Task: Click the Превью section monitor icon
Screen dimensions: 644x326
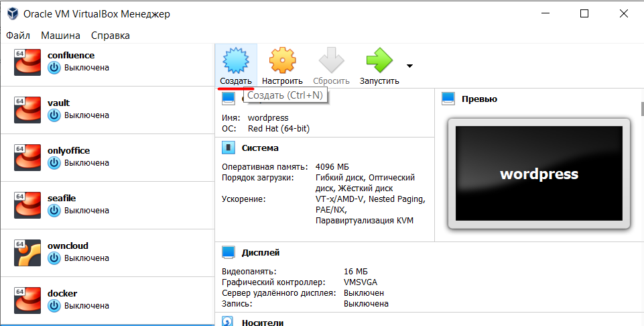Action: coord(448,99)
